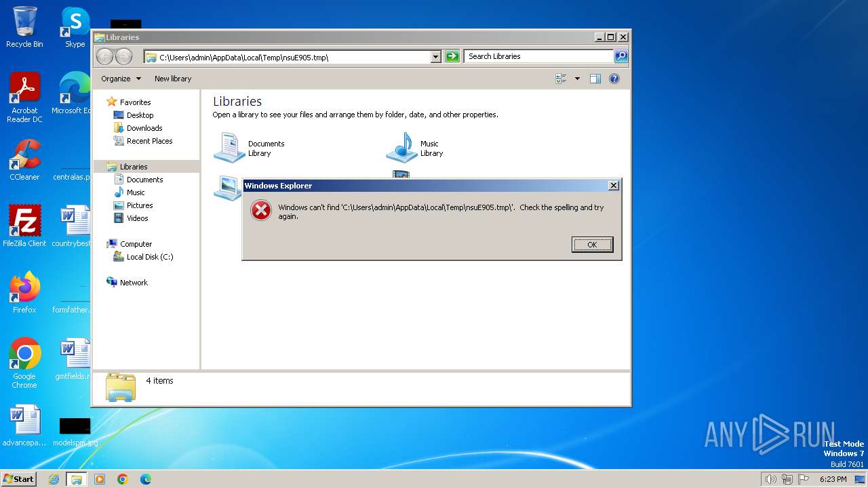The height and width of the screenshot is (488, 868).
Task: Click the search magnifier icon
Action: 621,56
